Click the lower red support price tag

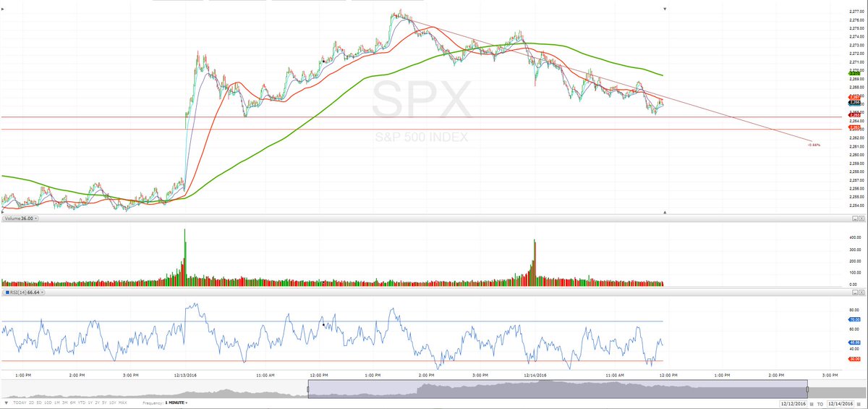click(x=854, y=127)
